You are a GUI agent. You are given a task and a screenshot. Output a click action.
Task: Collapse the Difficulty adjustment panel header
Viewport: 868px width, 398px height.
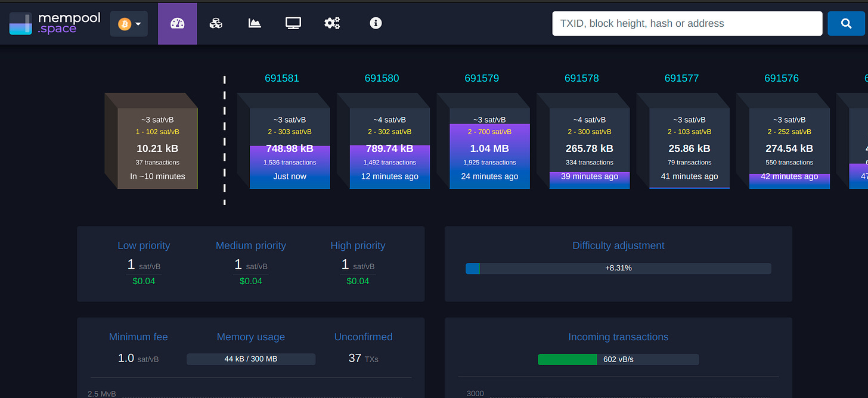coord(618,245)
